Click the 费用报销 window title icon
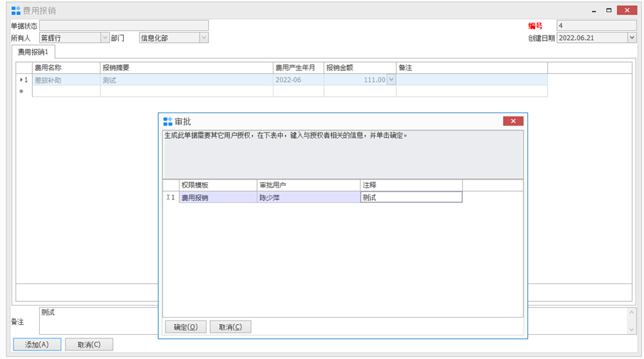The width and height of the screenshot is (644, 359). (16, 11)
